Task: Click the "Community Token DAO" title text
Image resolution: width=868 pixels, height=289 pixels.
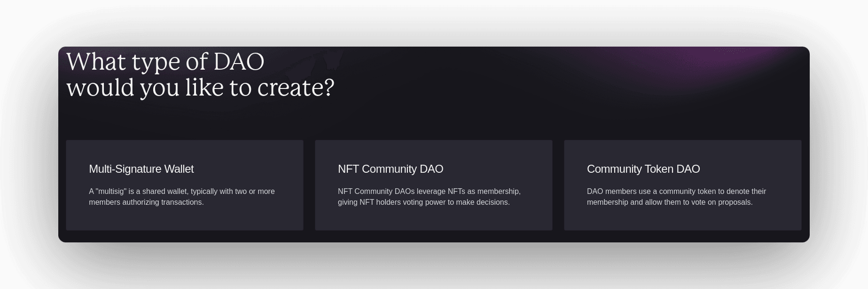Action: (643, 169)
